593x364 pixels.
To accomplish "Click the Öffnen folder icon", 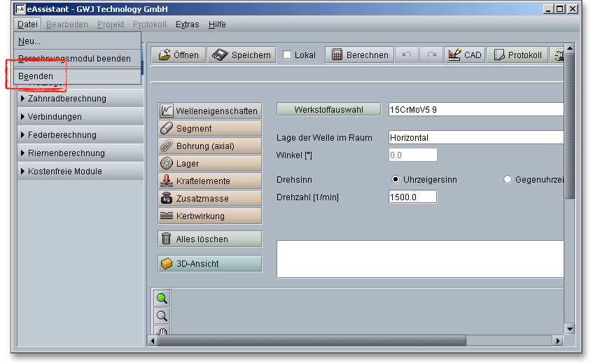I will click(x=165, y=55).
